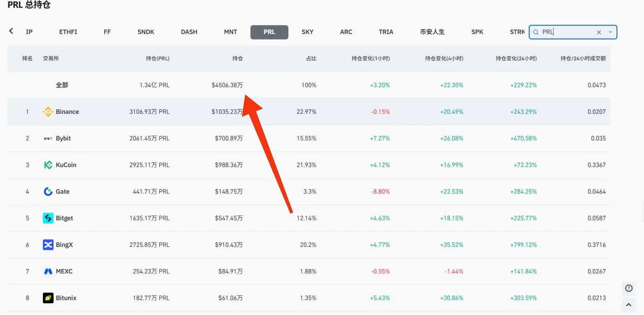This screenshot has width=644, height=315.
Task: Switch to the ARC coin tab
Action: coord(346,32)
